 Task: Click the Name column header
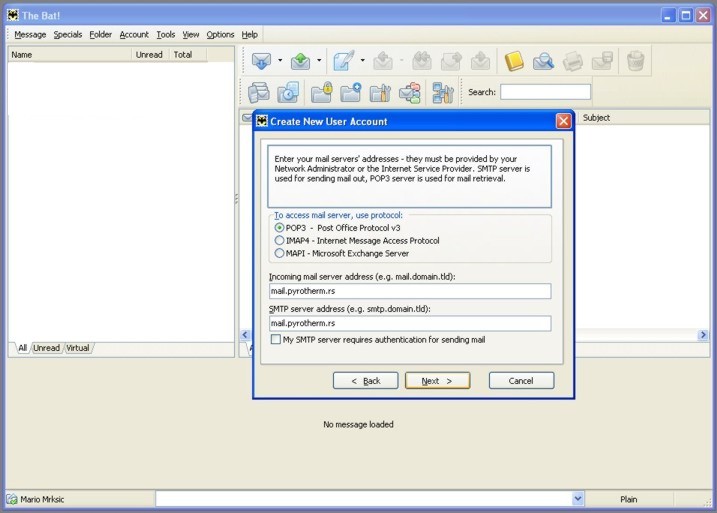click(x=70, y=54)
